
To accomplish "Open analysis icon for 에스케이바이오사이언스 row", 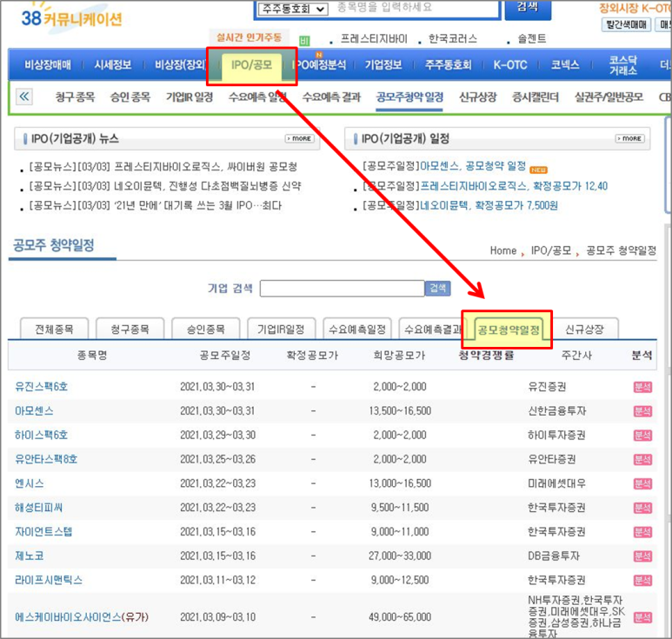I will 642,617.
